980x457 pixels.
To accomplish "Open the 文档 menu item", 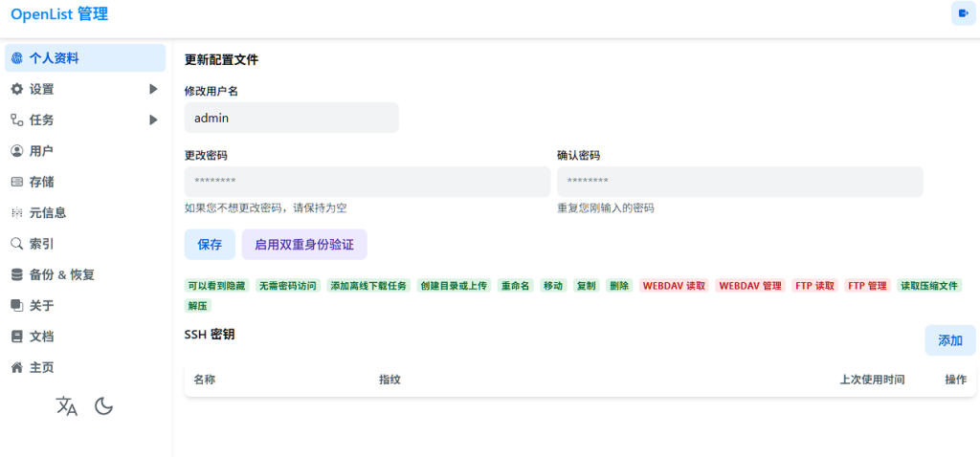I will point(85,337).
